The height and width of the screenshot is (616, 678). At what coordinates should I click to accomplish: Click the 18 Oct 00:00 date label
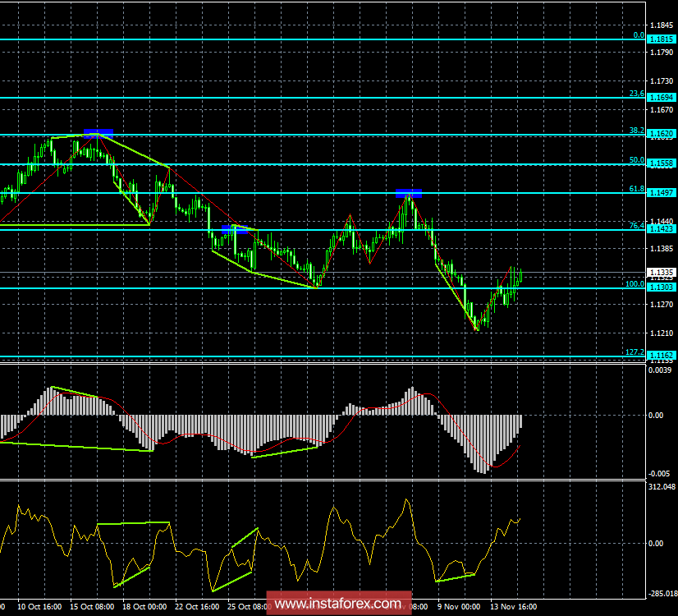144,606
